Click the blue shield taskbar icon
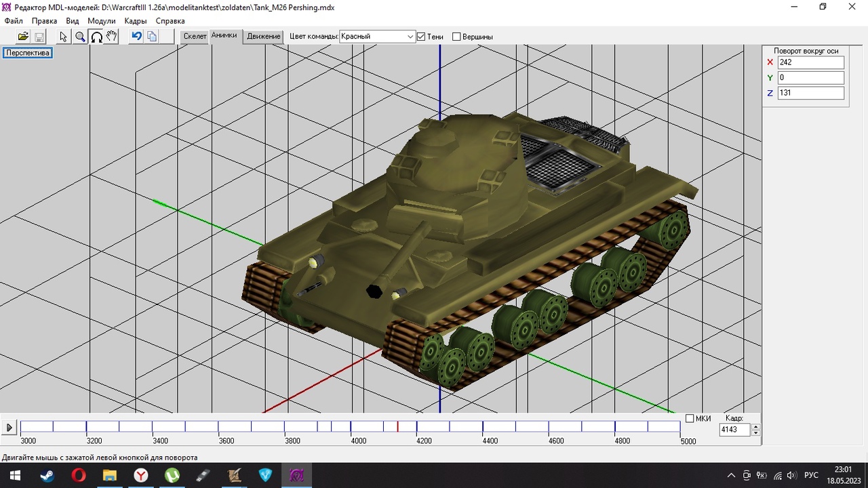 (x=265, y=475)
